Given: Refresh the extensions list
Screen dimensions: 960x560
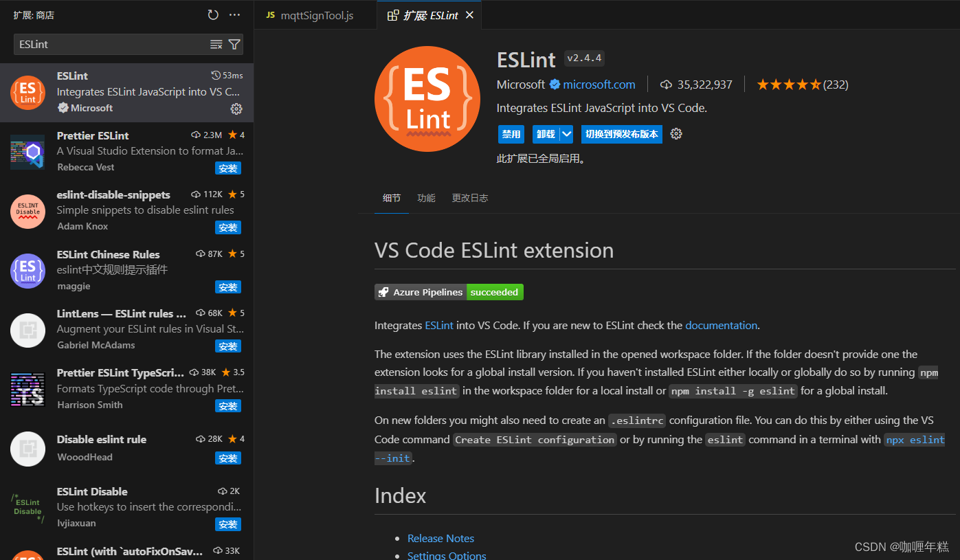Looking at the screenshot, I should point(213,14).
